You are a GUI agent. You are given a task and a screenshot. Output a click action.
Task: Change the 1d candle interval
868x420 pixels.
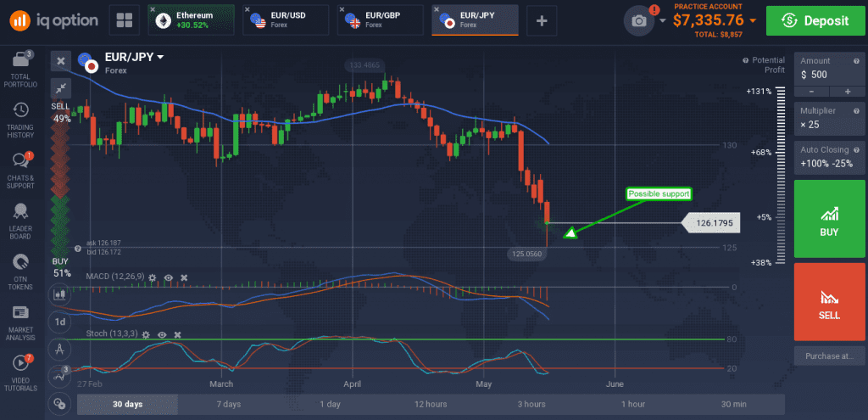click(59, 322)
